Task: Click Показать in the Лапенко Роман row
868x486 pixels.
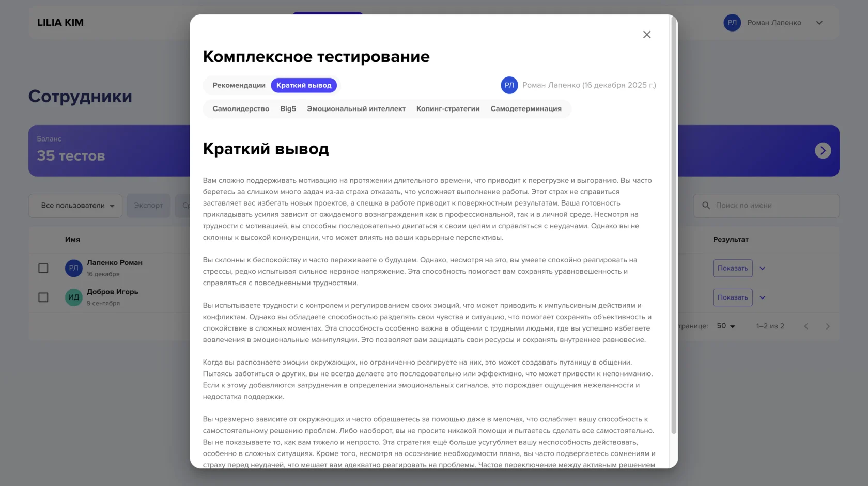Action: (733, 268)
